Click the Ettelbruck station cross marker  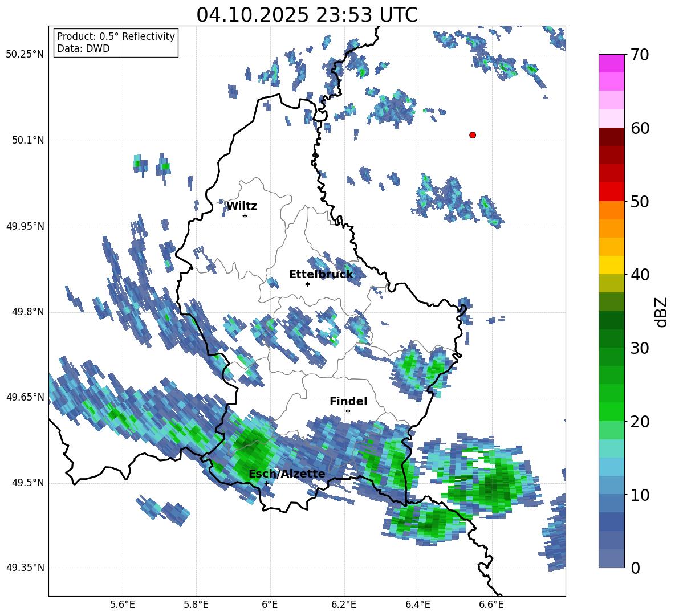307,284
